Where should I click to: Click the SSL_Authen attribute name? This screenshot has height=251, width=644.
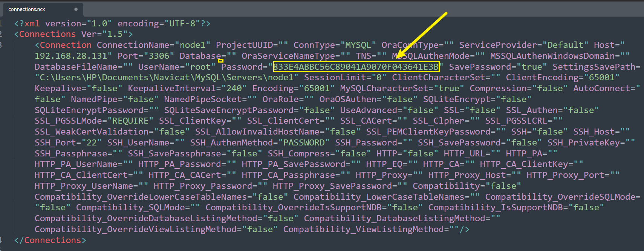pos(532,110)
